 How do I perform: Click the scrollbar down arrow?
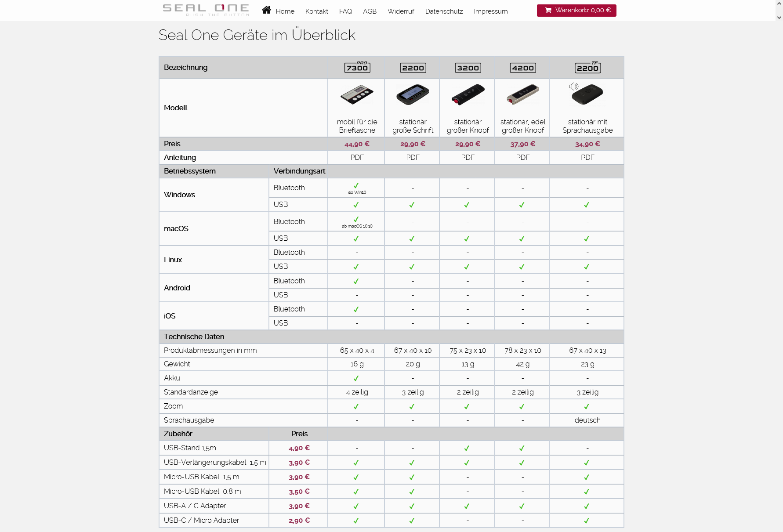779,18
